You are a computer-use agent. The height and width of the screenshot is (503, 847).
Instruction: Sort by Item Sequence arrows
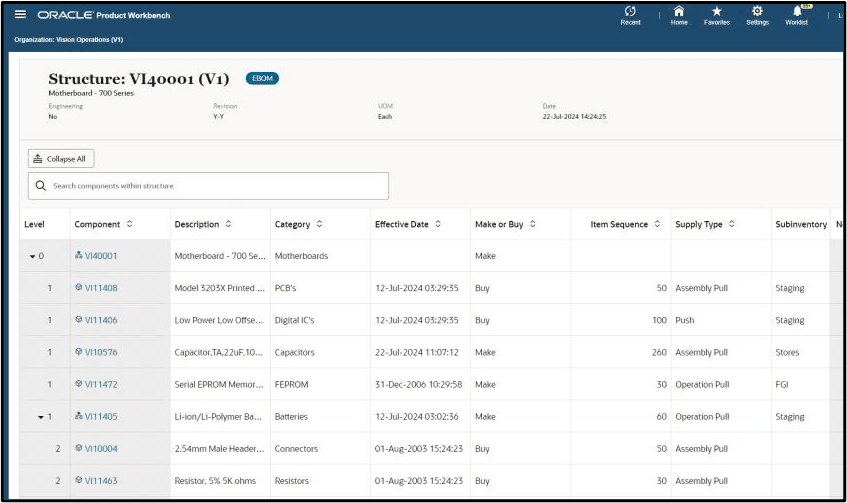pyautogui.click(x=657, y=224)
